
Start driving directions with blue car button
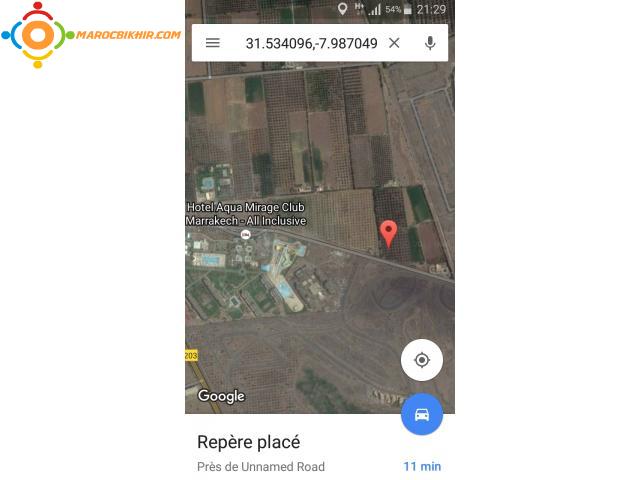coord(422,414)
